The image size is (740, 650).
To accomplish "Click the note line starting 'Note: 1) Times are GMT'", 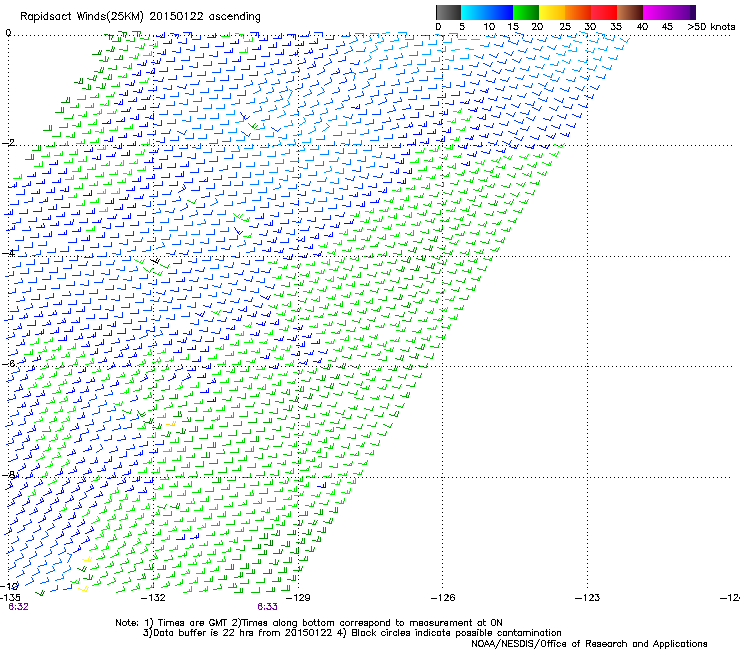I will [309, 623].
